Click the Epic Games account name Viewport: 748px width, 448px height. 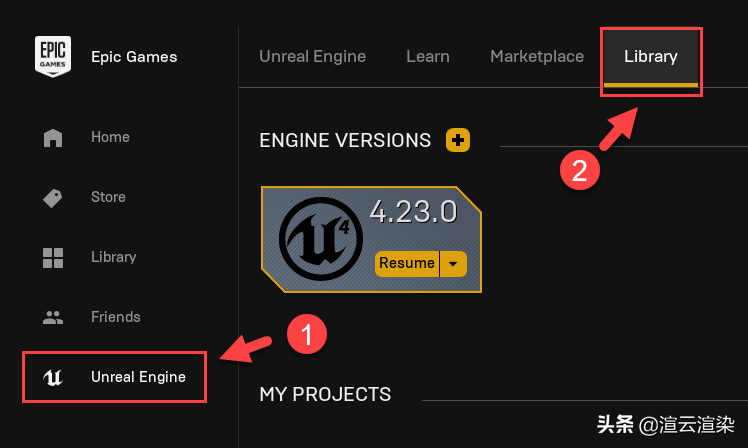(x=134, y=57)
